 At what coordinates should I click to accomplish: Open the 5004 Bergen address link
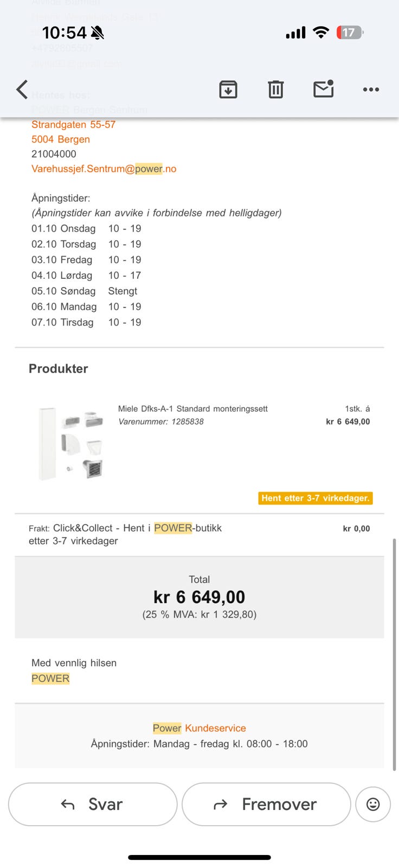click(61, 139)
